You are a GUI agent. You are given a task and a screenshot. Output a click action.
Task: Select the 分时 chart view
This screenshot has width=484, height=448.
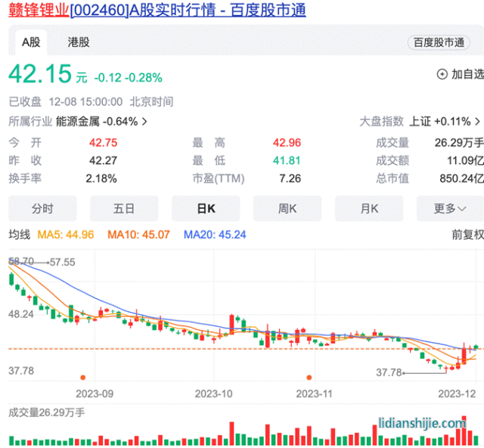click(x=42, y=208)
